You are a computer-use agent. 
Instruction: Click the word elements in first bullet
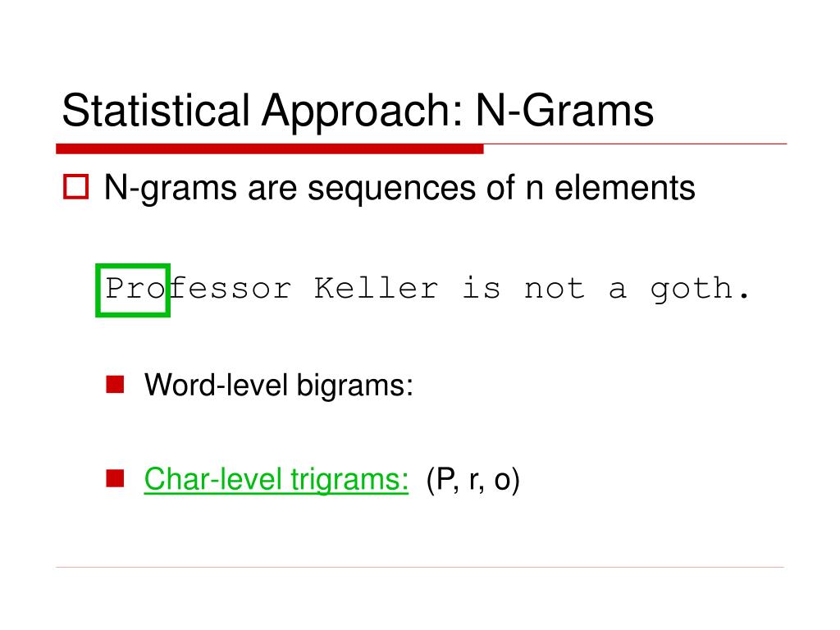pyautogui.click(x=624, y=188)
